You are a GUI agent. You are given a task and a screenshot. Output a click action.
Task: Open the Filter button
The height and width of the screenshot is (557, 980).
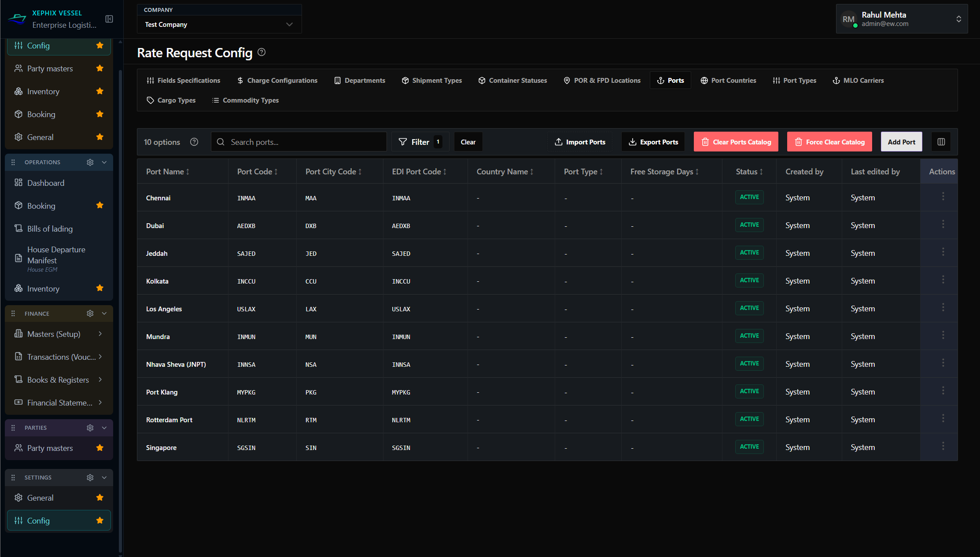coord(420,142)
